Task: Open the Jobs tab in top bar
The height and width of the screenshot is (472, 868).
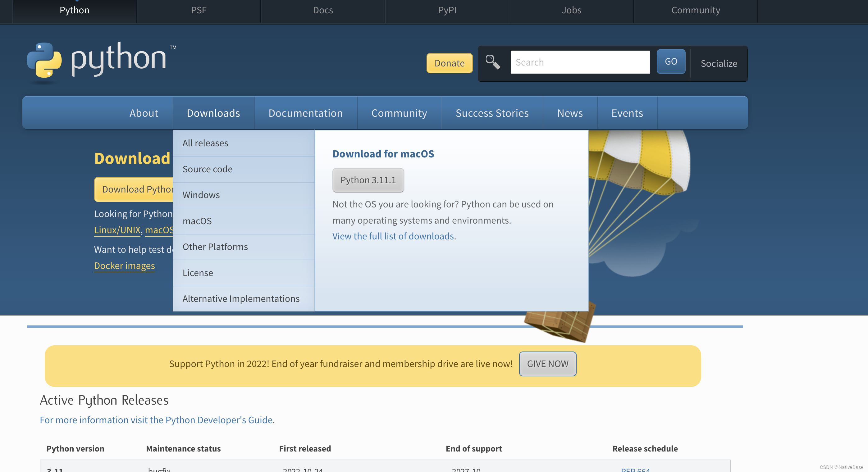Action: (572, 11)
